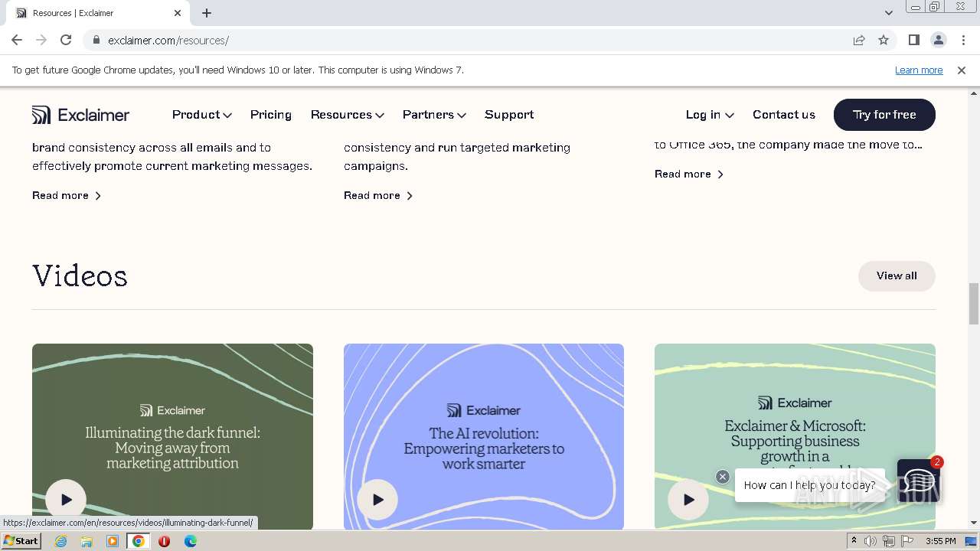The image size is (980, 551).
Task: Open the dark funnel video thumbnail
Action: click(x=172, y=436)
